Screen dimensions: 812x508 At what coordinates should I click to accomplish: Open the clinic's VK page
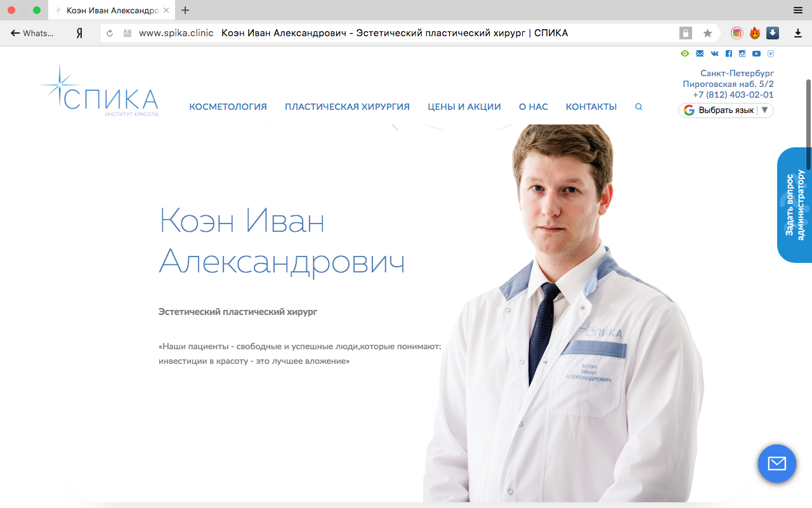714,53
